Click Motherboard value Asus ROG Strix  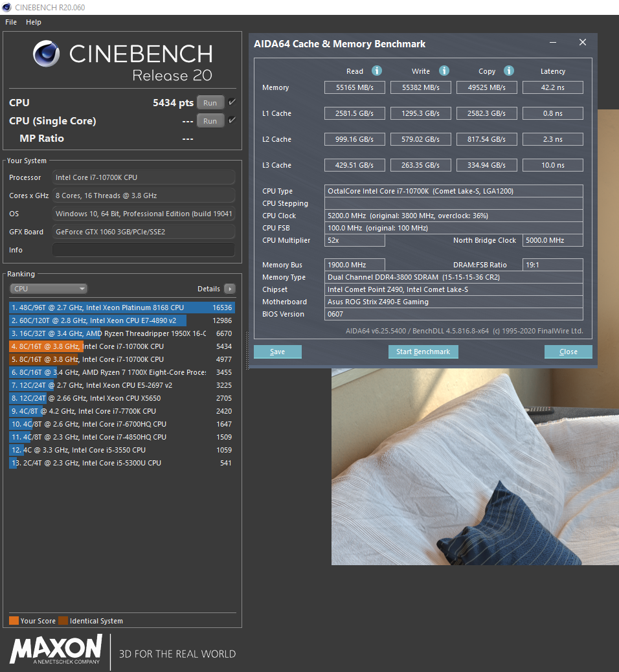coord(453,302)
